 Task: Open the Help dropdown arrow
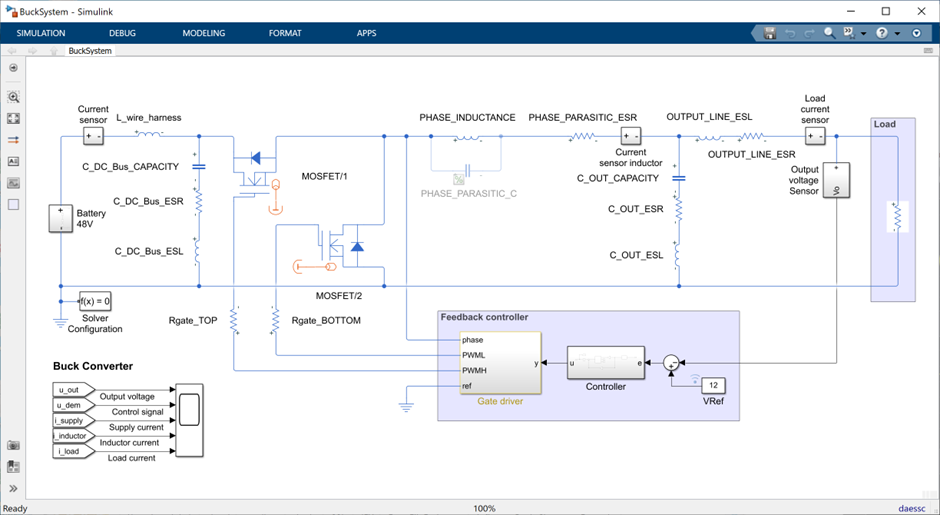[x=897, y=33]
